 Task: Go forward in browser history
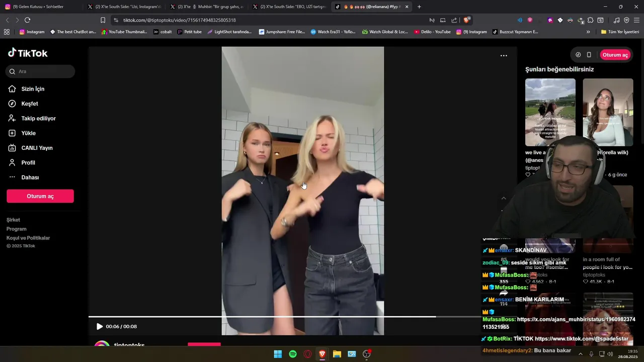tap(17, 20)
